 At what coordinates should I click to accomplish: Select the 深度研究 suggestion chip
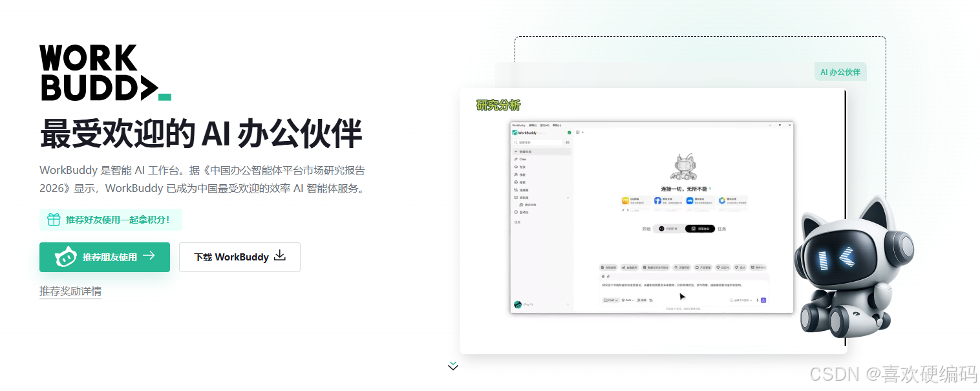click(x=682, y=268)
